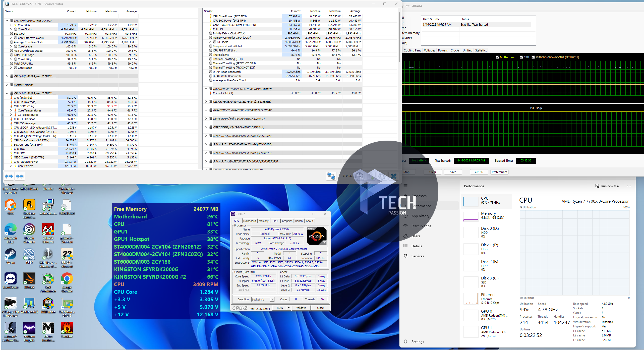
Task: Click the AIDA64 Preferences button
Action: 499,172
